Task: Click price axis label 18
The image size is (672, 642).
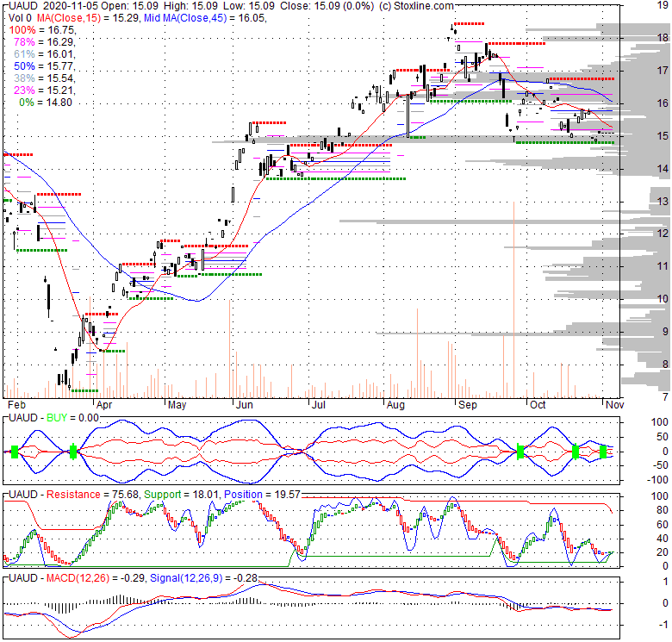Action: tap(663, 38)
